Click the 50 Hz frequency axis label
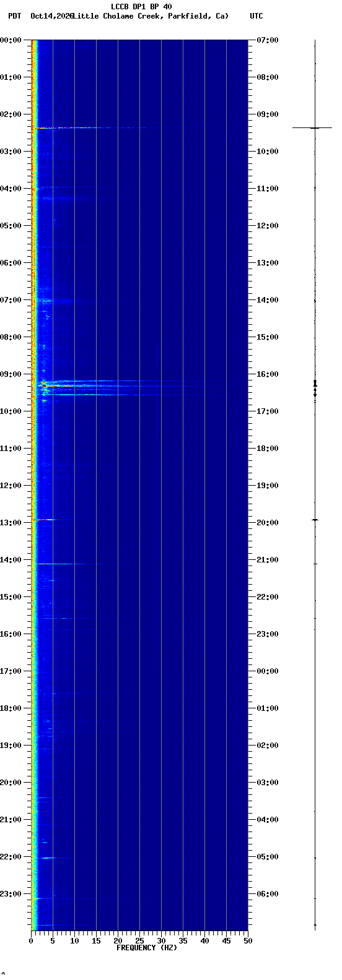342x980 pixels. [247, 941]
